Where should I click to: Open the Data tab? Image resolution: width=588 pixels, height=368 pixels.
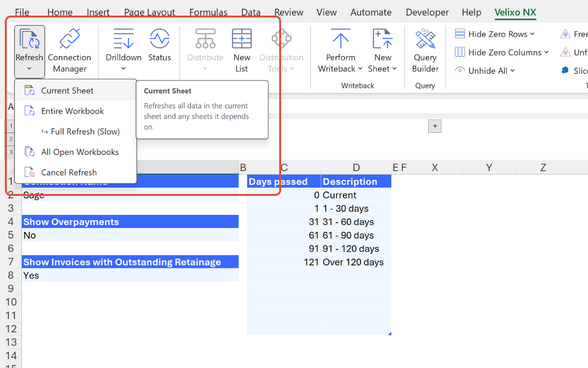pos(251,12)
